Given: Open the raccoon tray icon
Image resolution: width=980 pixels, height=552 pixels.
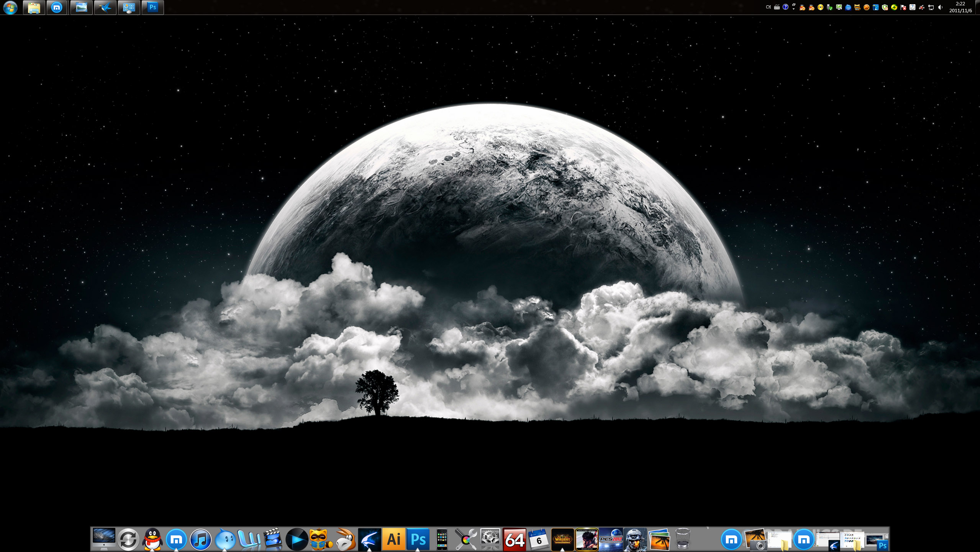Looking at the screenshot, I should [857, 7].
